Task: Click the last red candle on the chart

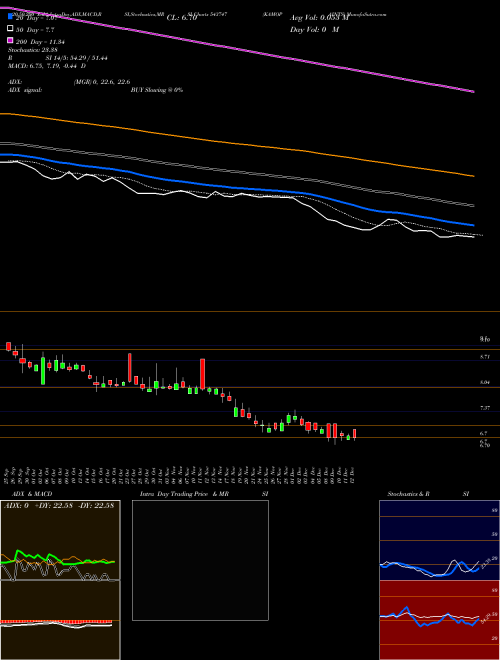Action: coord(355,434)
